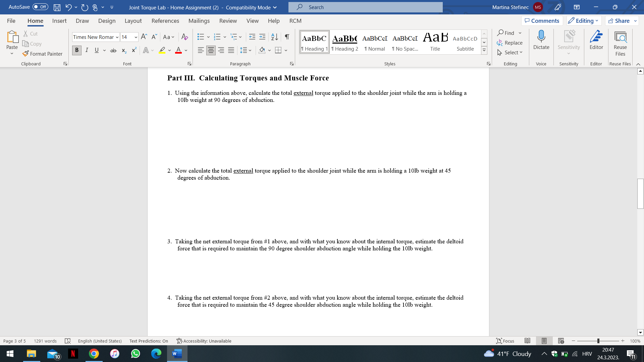
Task: Switch to the Layout tab
Action: tap(133, 21)
